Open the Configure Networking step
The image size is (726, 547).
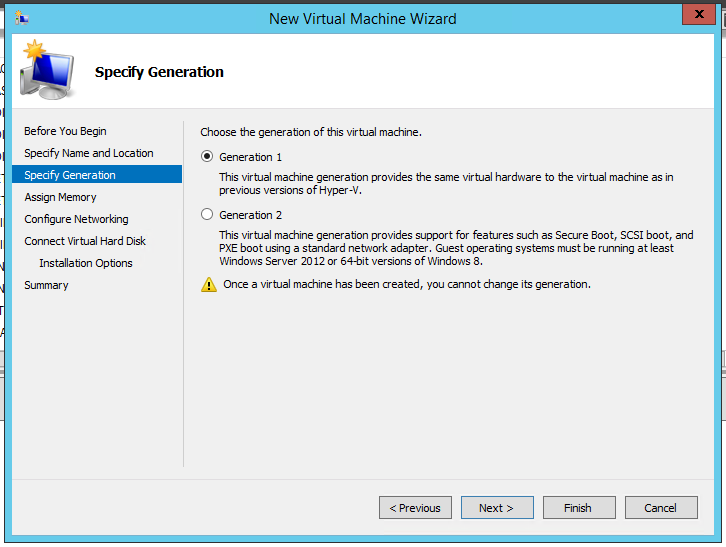click(x=76, y=219)
